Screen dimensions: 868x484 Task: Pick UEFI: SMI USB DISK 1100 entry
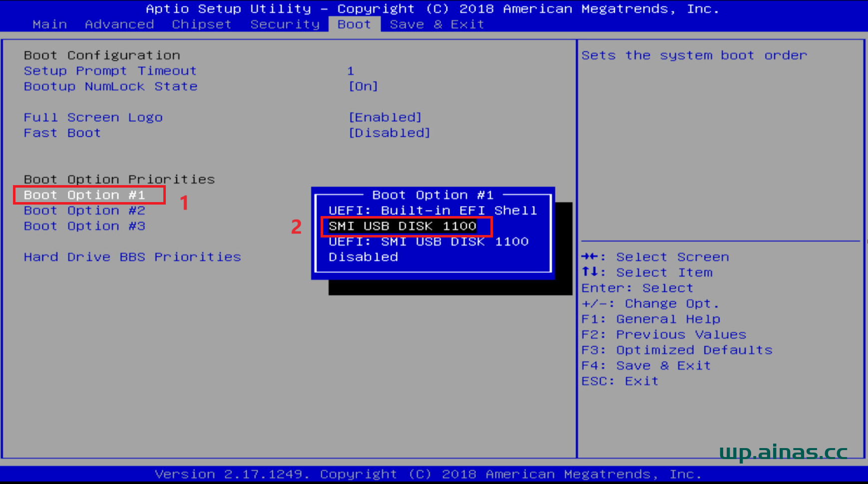429,242
